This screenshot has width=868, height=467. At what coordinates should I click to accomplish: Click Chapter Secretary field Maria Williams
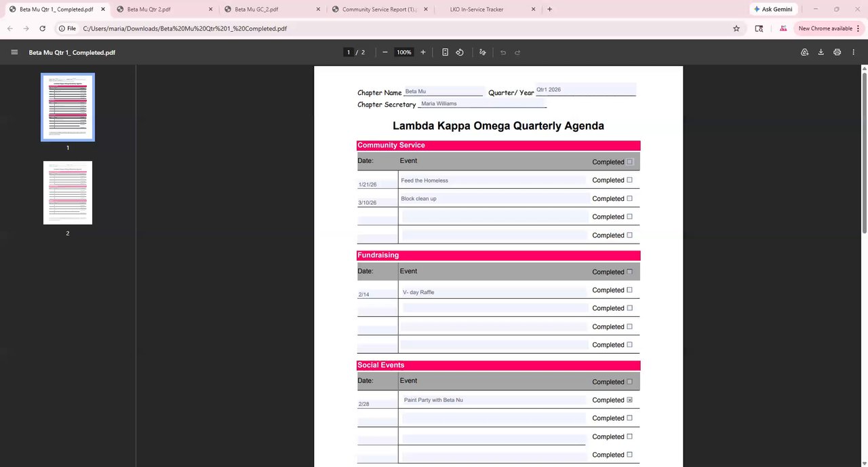(483, 103)
